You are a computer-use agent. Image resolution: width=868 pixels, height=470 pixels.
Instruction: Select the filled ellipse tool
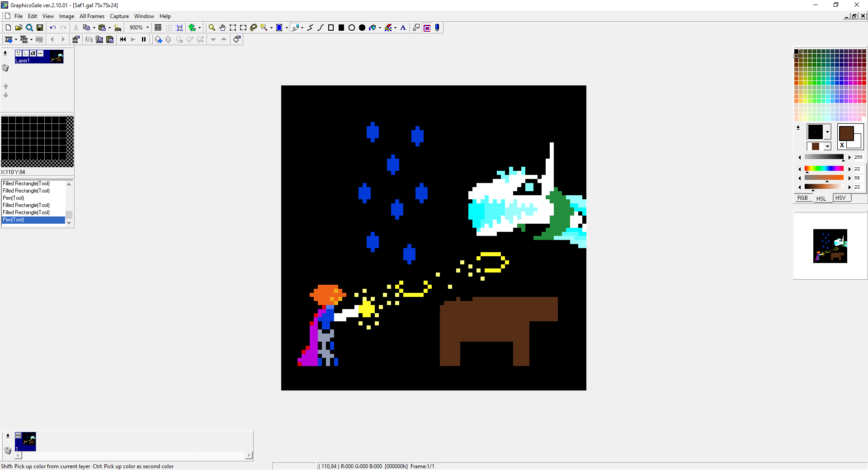(362, 28)
